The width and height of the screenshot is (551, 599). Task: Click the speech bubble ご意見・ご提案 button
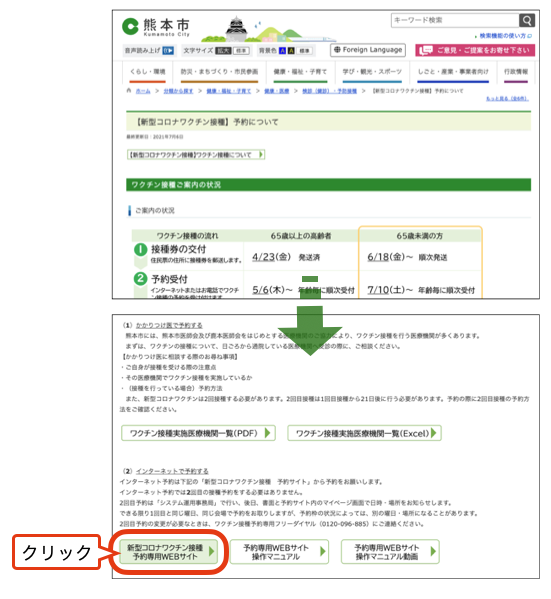(x=475, y=50)
